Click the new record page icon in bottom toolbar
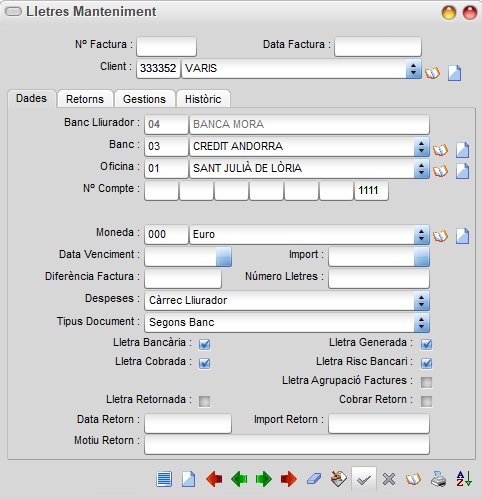Image resolution: width=482 pixels, height=499 pixels. pos(189,479)
